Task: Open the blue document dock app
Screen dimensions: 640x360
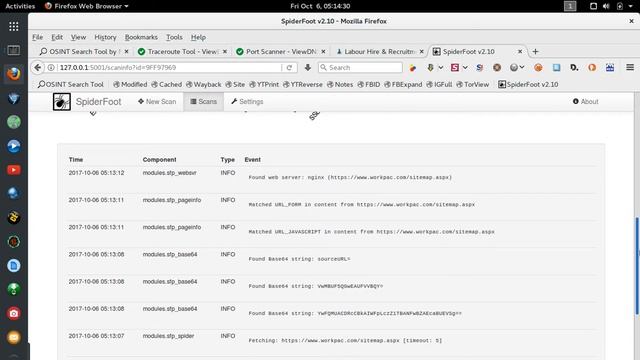Action: (x=13, y=266)
